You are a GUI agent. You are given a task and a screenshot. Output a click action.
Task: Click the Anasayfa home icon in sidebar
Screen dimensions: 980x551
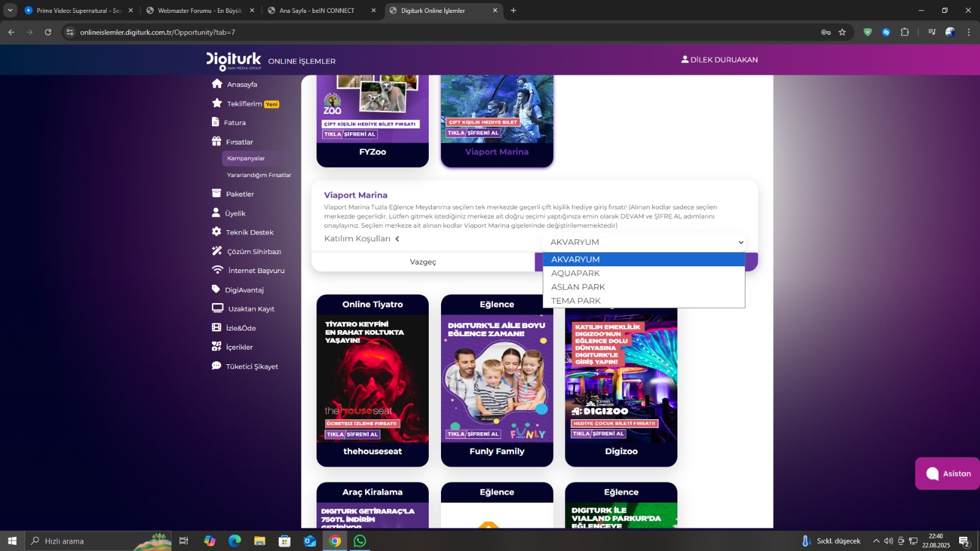[x=217, y=84]
